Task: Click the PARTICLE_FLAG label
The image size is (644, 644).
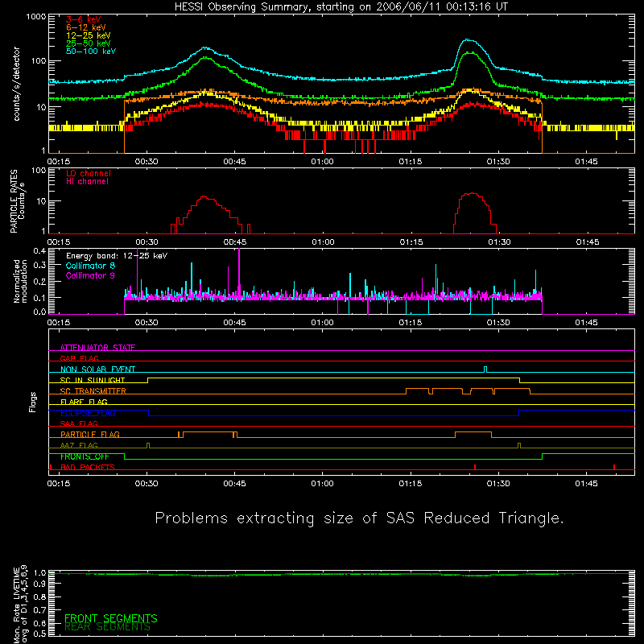Action: 90,434
